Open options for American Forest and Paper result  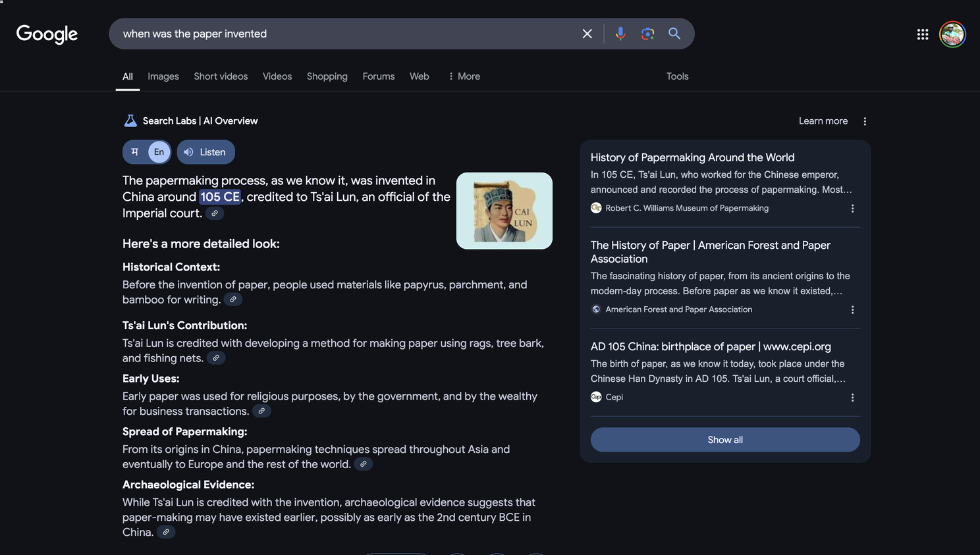[x=852, y=309]
